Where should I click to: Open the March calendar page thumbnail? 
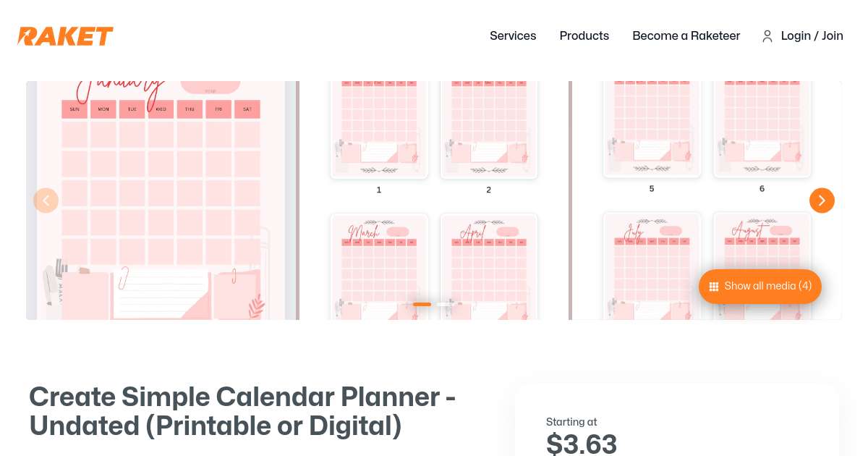coord(379,266)
